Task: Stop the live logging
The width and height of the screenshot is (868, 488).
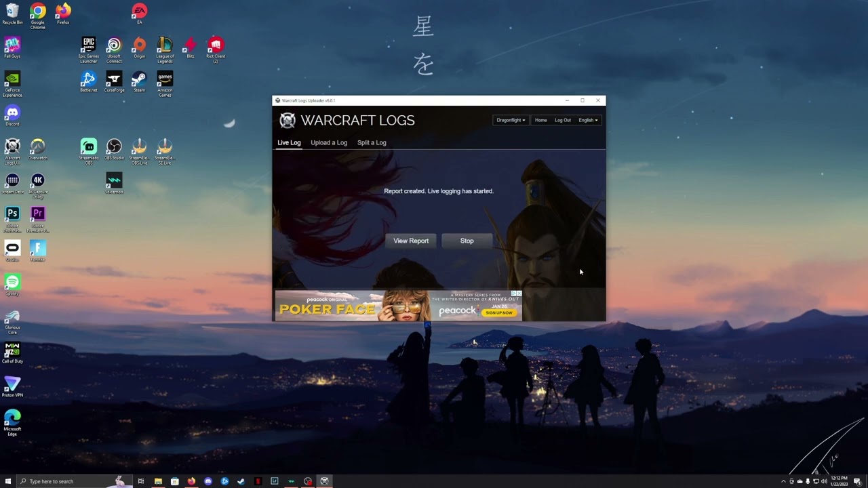Action: click(467, 241)
